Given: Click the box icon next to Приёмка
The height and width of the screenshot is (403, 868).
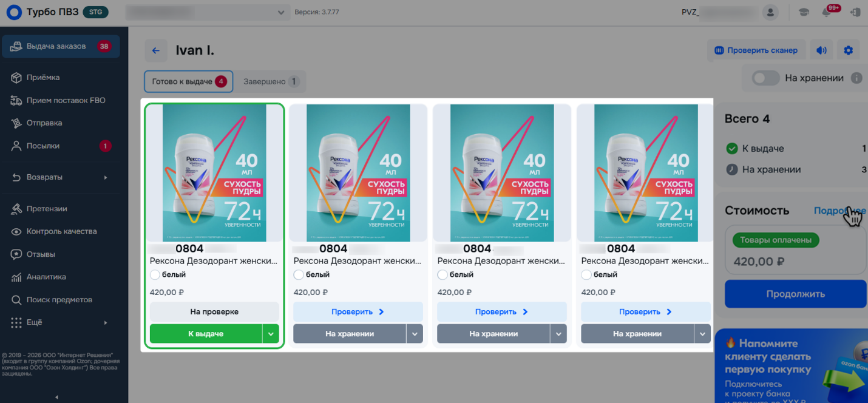Looking at the screenshot, I should point(16,78).
